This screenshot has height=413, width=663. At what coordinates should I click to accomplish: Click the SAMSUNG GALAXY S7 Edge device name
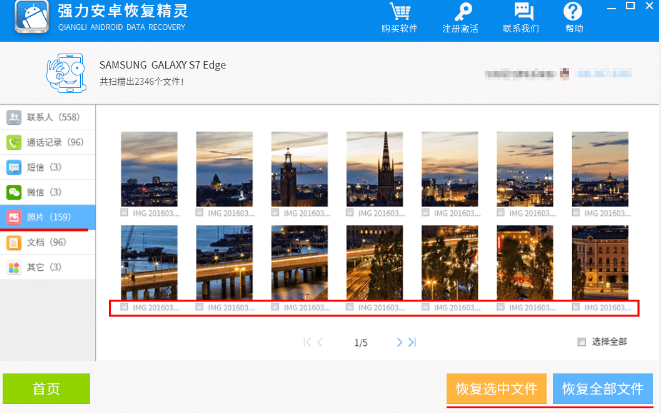pos(162,65)
